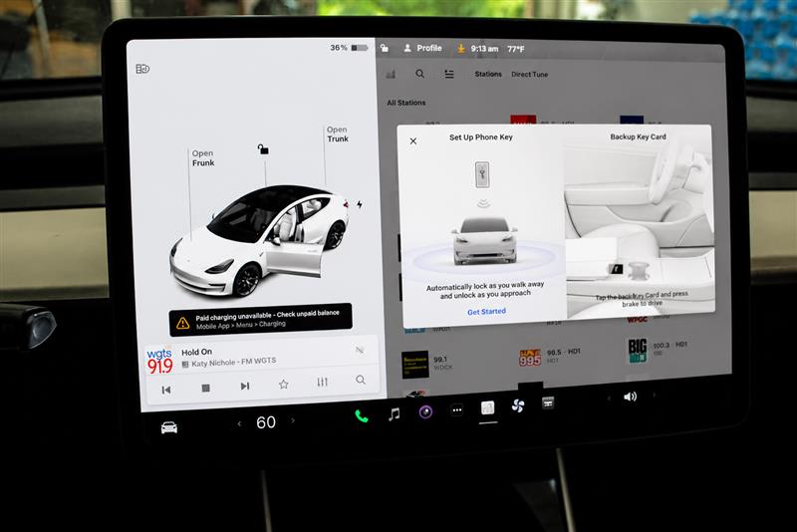Tap the headlights icon at top left
The image size is (797, 532).
pyautogui.click(x=142, y=69)
